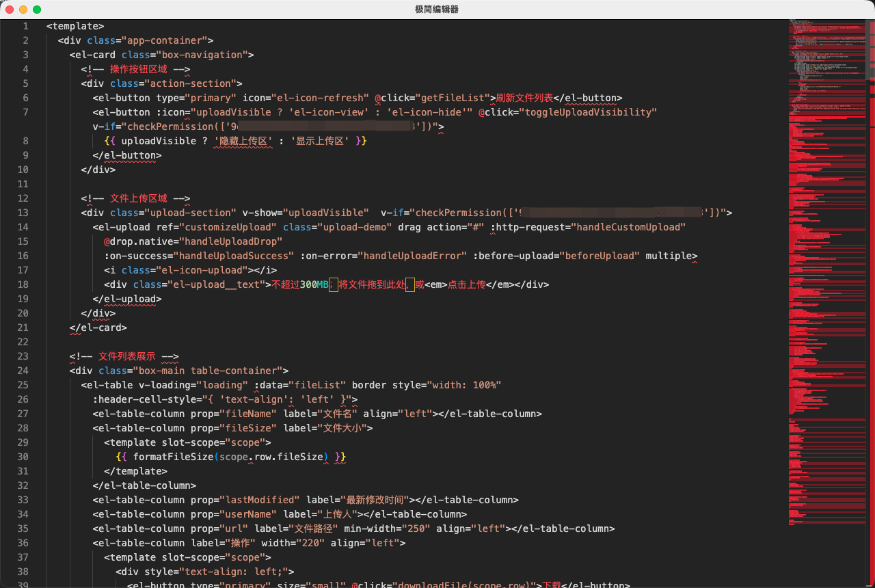
Task: Click the 操作按钮区域 comment text
Action: click(x=139, y=69)
